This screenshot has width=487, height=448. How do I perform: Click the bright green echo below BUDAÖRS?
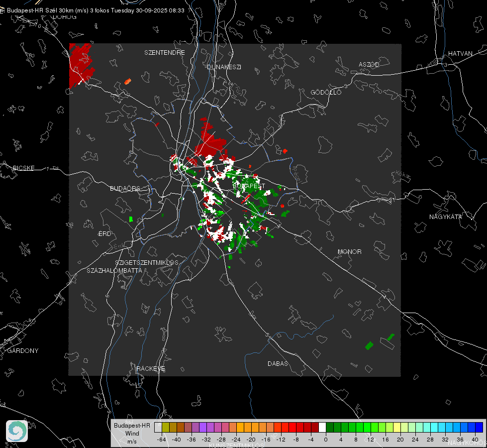coord(131,219)
